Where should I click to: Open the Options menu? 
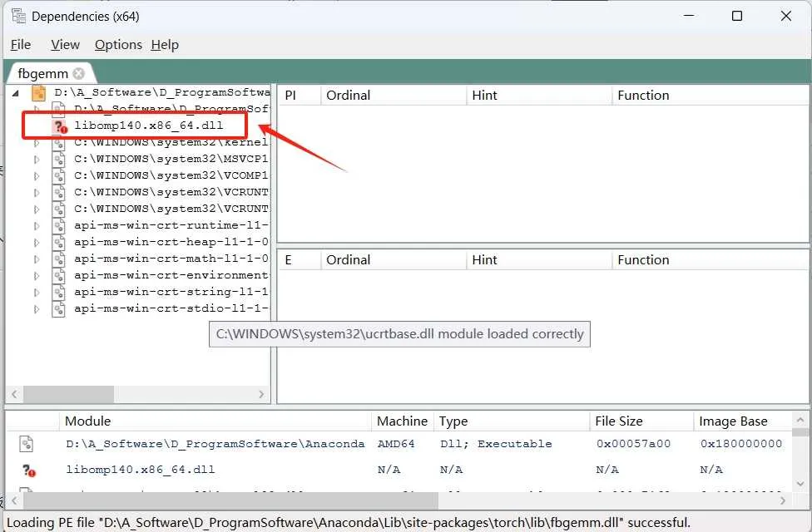(118, 45)
